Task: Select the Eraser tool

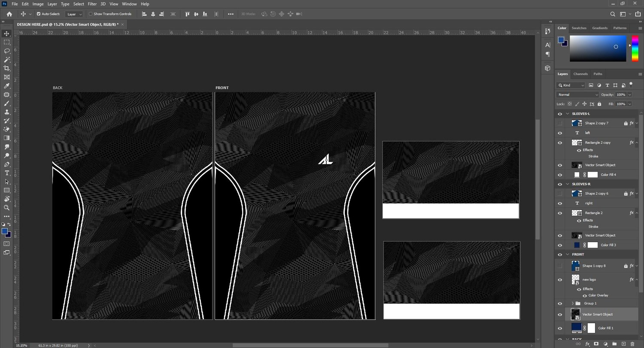Action: coord(7,129)
